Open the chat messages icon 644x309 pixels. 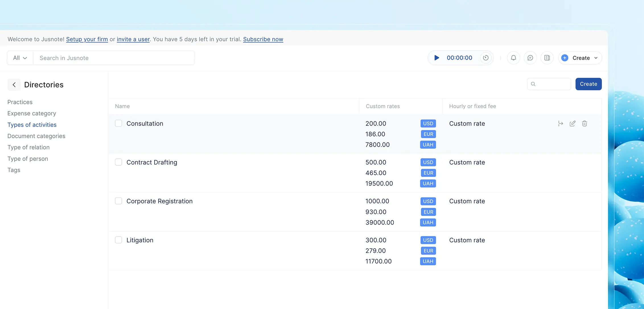pos(530,58)
